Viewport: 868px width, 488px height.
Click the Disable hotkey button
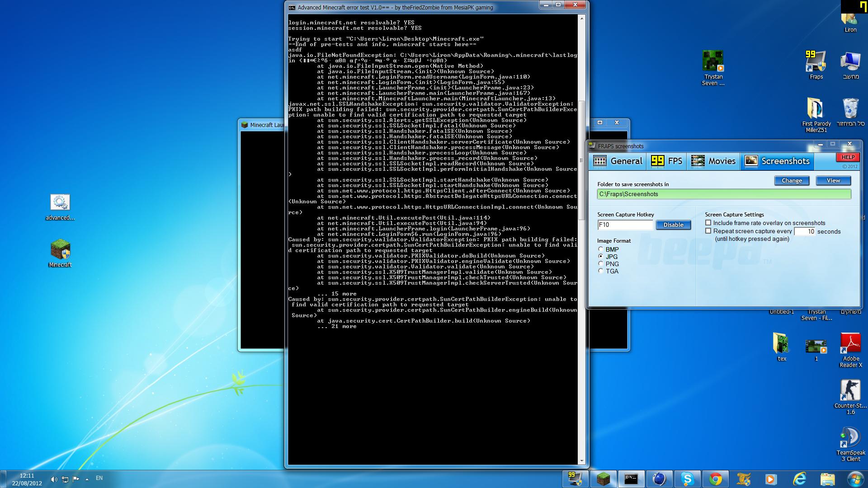coord(673,225)
